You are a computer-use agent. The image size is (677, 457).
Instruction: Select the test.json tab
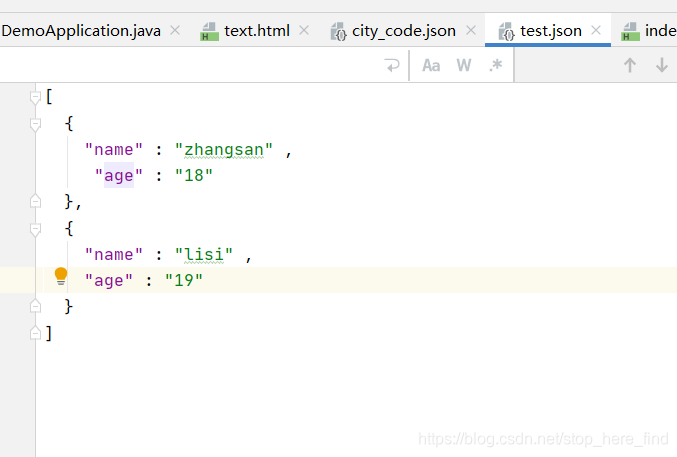coord(550,31)
